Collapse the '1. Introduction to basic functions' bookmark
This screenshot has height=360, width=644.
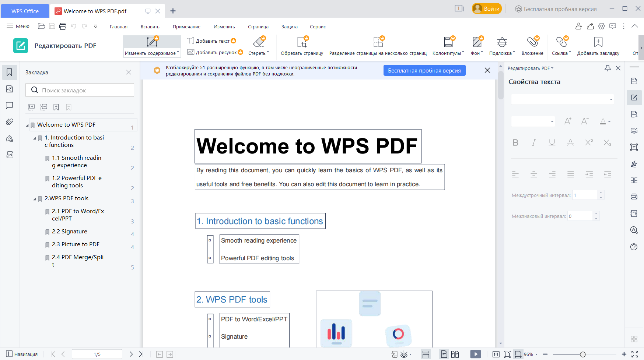35,138
